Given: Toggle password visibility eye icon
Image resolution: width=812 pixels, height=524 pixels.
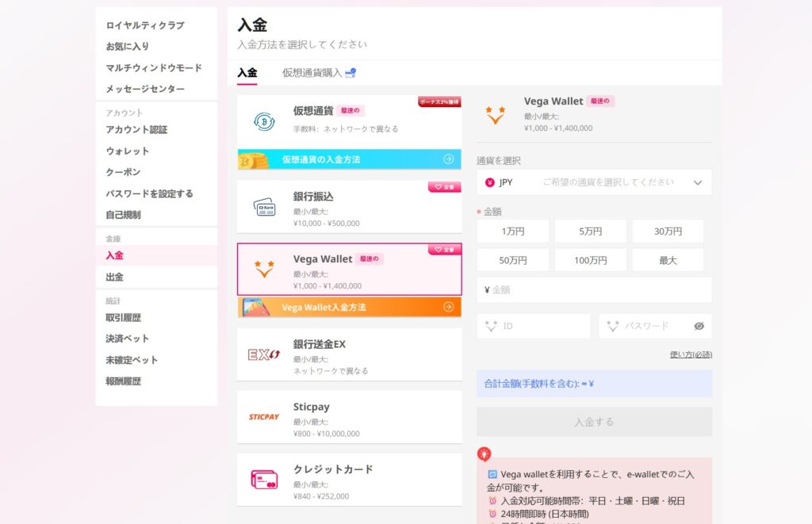Looking at the screenshot, I should 699,326.
